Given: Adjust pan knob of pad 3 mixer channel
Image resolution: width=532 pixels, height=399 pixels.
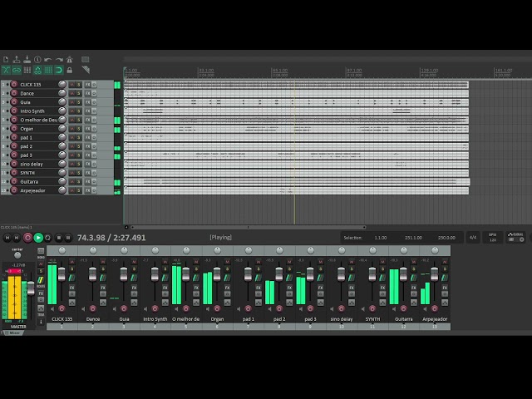Looking at the screenshot, I should pos(310,250).
